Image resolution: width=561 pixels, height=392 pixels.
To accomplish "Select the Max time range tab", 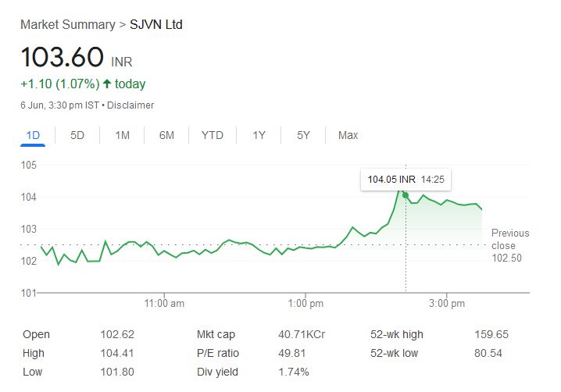I will (348, 135).
